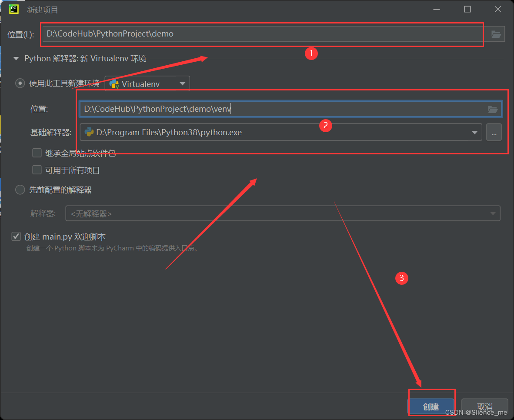The height and width of the screenshot is (420, 514).
Task: Click Python 解释器: 新 Virtualenv 环境 heading
Action: click(85, 59)
